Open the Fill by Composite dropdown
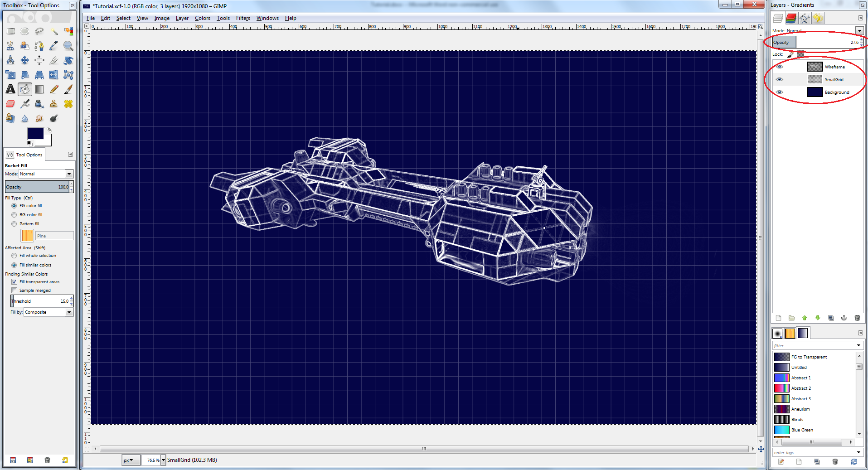 click(69, 312)
